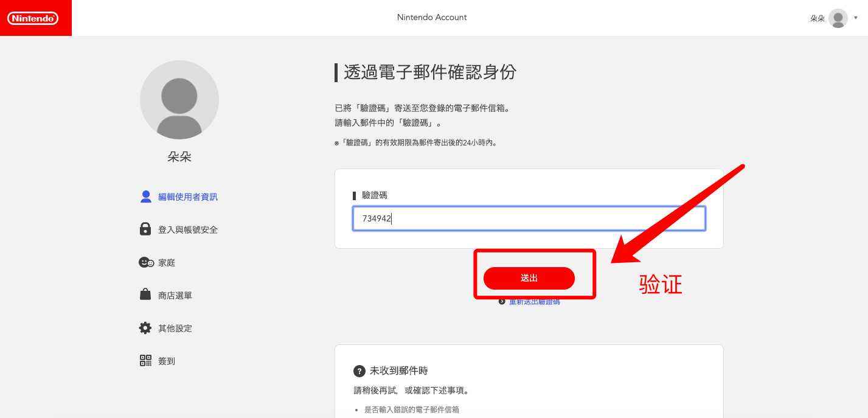Click the gear icon for 其他設定

click(145, 328)
